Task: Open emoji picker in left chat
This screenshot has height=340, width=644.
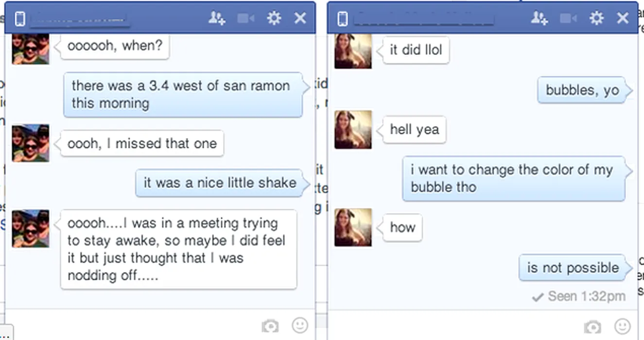Action: click(x=300, y=325)
